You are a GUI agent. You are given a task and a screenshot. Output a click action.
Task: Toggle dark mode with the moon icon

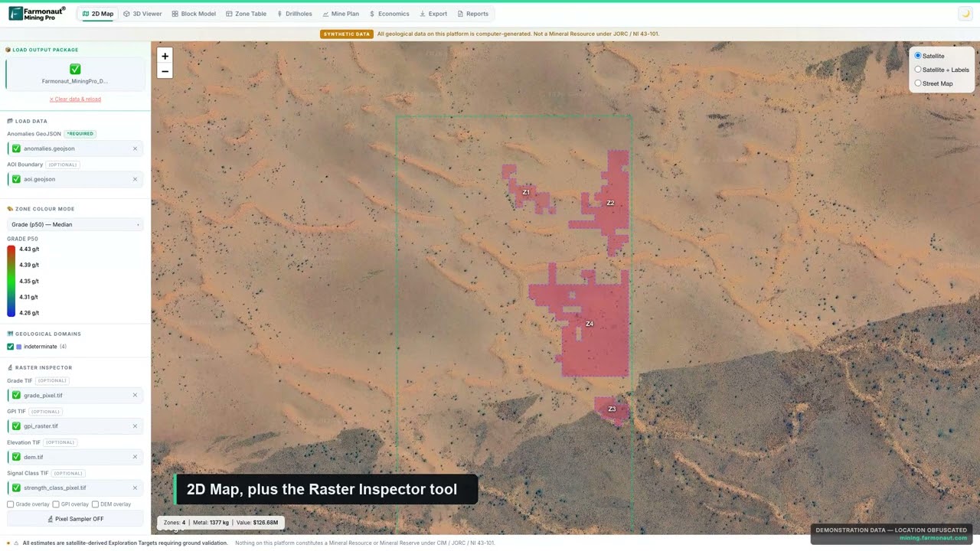965,14
